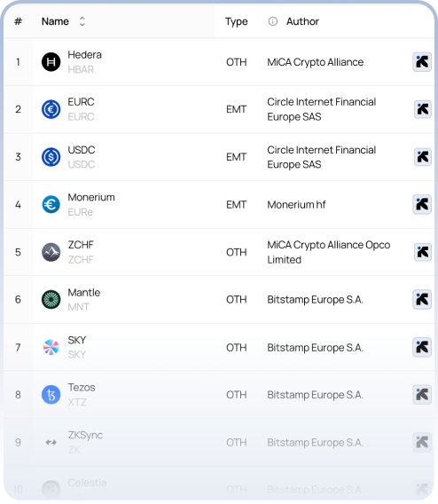Click the SKY pinwheel logo icon
The width and height of the screenshot is (438, 504).
click(51, 347)
